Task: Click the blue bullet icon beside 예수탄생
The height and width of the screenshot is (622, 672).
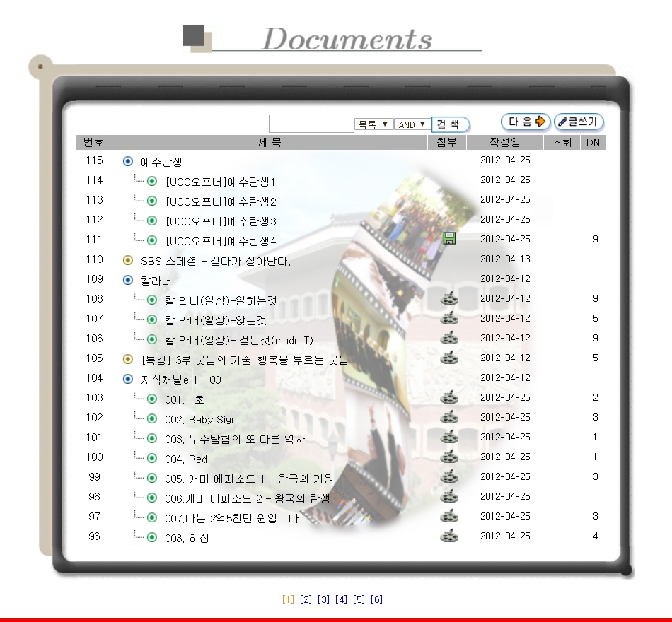Action: (128, 161)
